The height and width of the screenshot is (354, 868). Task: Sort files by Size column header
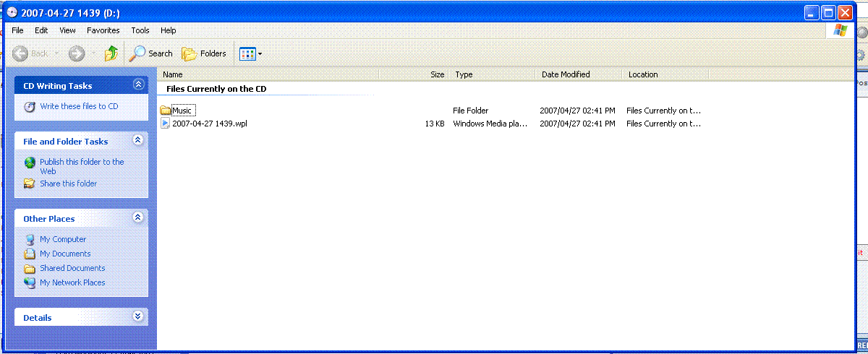coord(437,74)
